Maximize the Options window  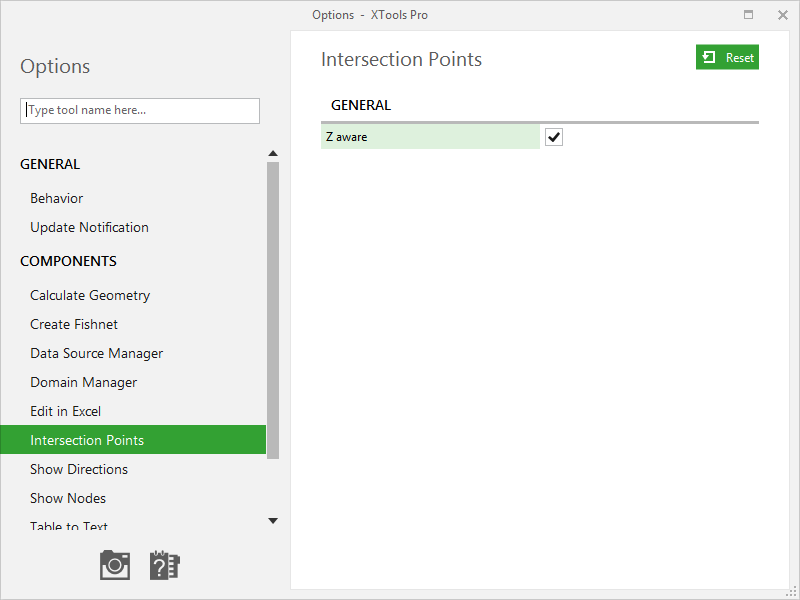748,15
